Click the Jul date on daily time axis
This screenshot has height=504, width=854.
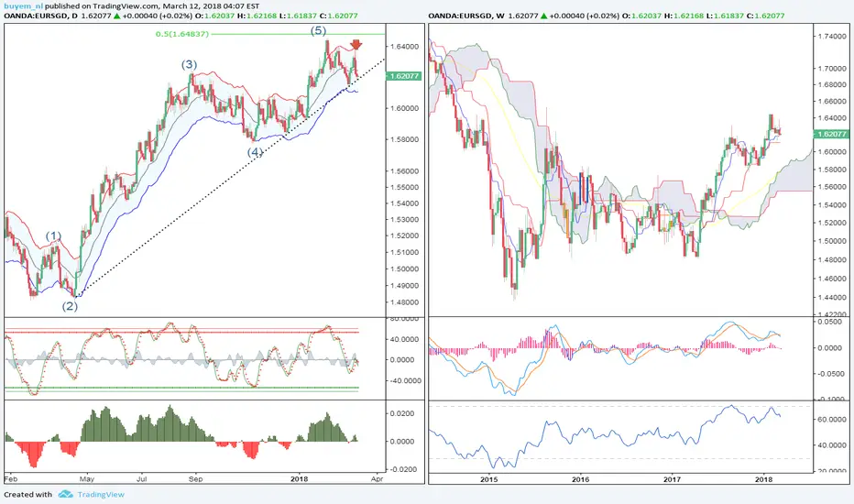pyautogui.click(x=142, y=479)
